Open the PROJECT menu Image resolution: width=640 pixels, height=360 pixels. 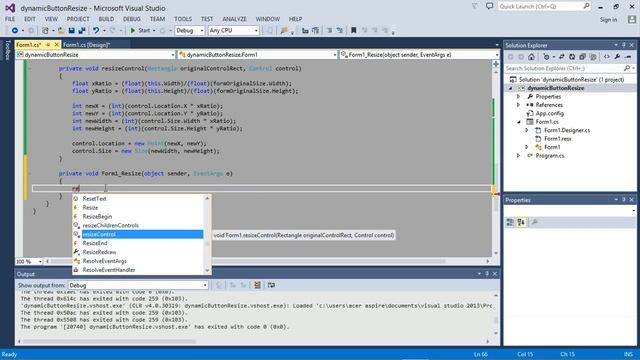[78, 19]
